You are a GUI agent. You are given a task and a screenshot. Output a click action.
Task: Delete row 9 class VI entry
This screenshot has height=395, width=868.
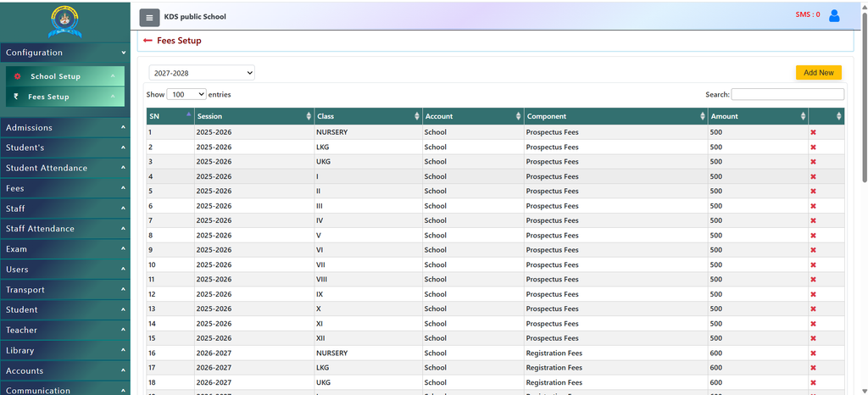click(x=813, y=250)
